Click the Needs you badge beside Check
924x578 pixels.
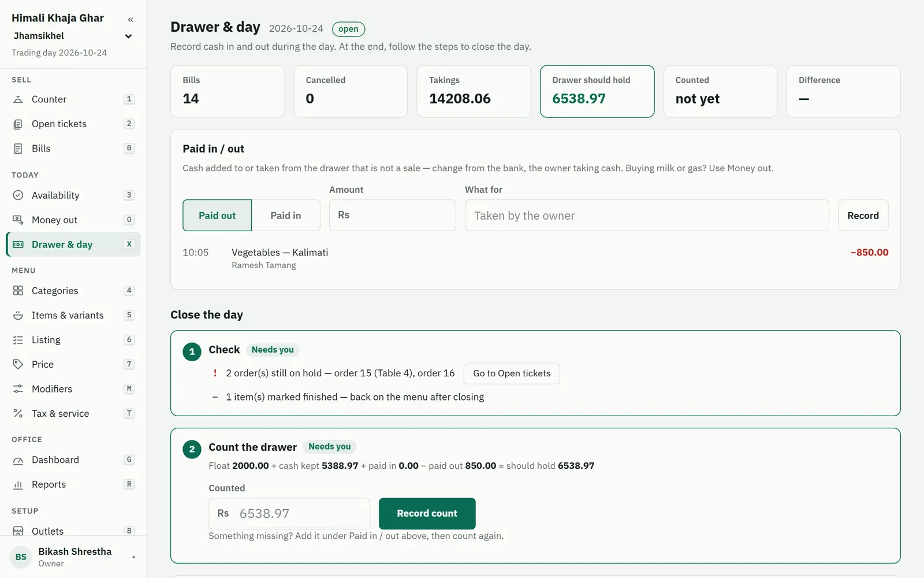point(273,350)
